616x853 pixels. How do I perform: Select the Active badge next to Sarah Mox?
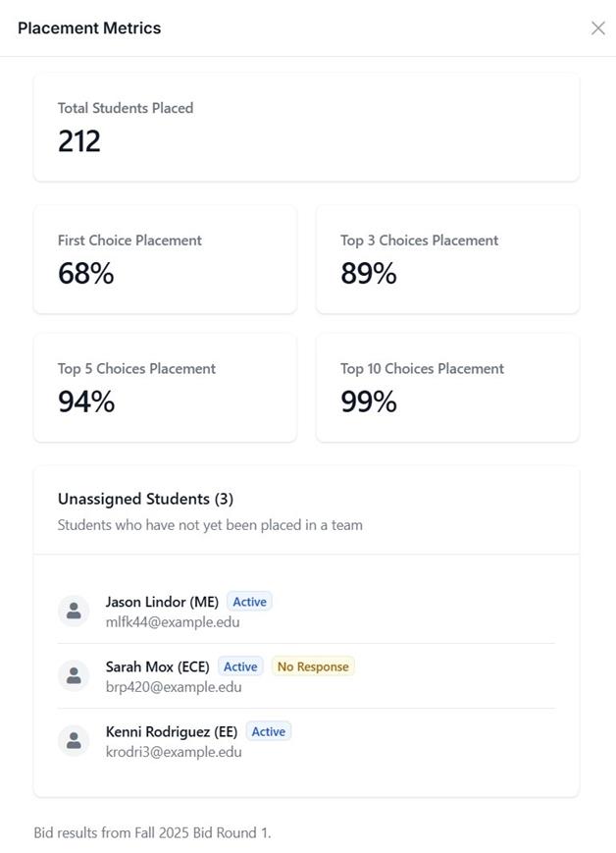point(240,666)
